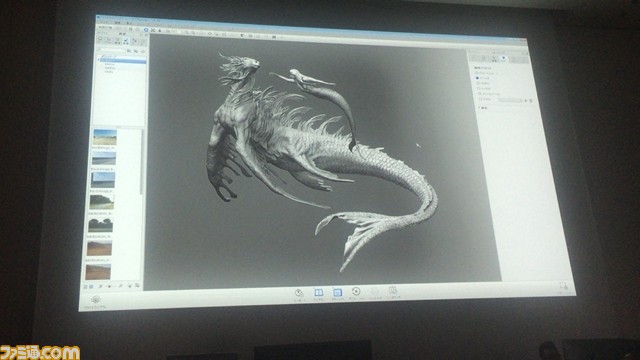Image resolution: width=640 pixels, height=360 pixels.
Task: Select the active environment tab in the library panel
Action: point(126,41)
